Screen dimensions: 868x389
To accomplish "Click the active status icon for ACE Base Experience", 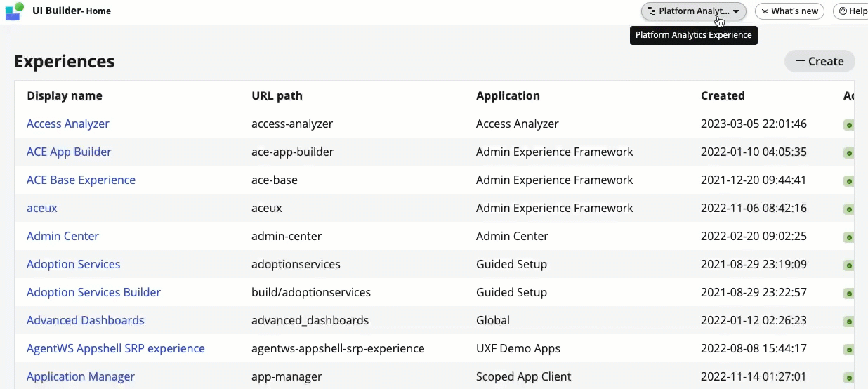I will [848, 181].
